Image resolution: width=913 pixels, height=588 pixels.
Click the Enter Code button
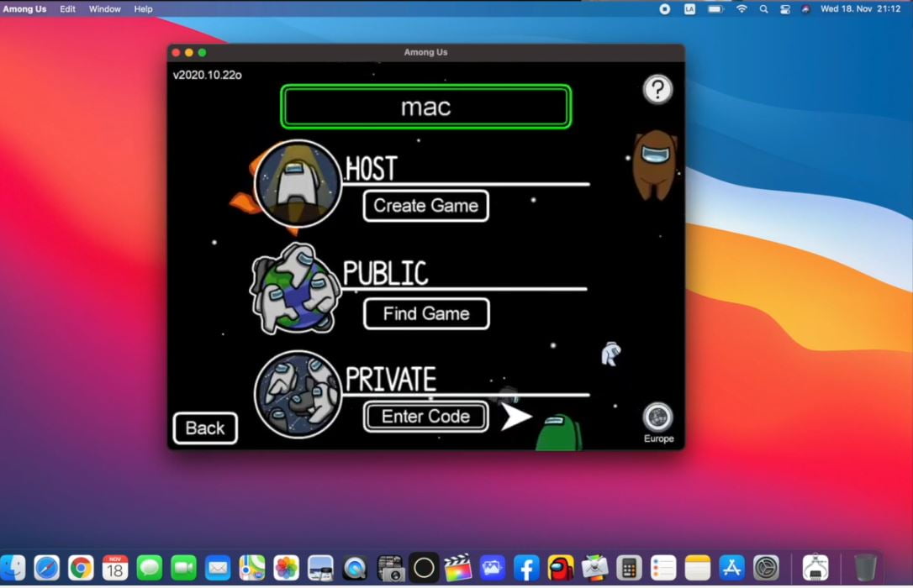click(x=425, y=417)
